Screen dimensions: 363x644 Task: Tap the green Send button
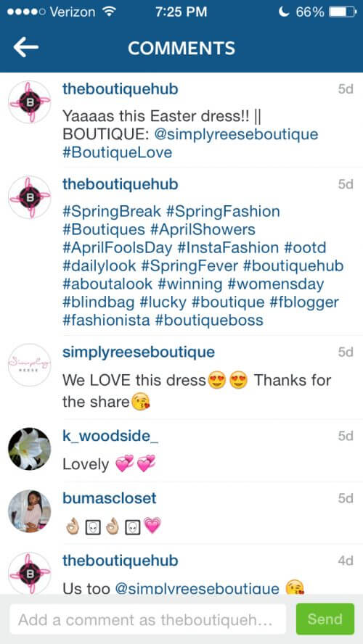point(325,619)
